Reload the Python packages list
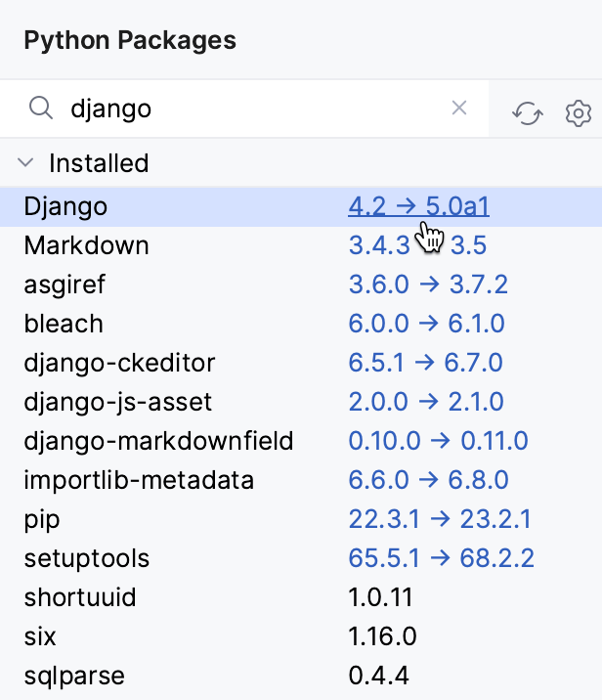The width and height of the screenshot is (602, 700). pyautogui.click(x=528, y=114)
